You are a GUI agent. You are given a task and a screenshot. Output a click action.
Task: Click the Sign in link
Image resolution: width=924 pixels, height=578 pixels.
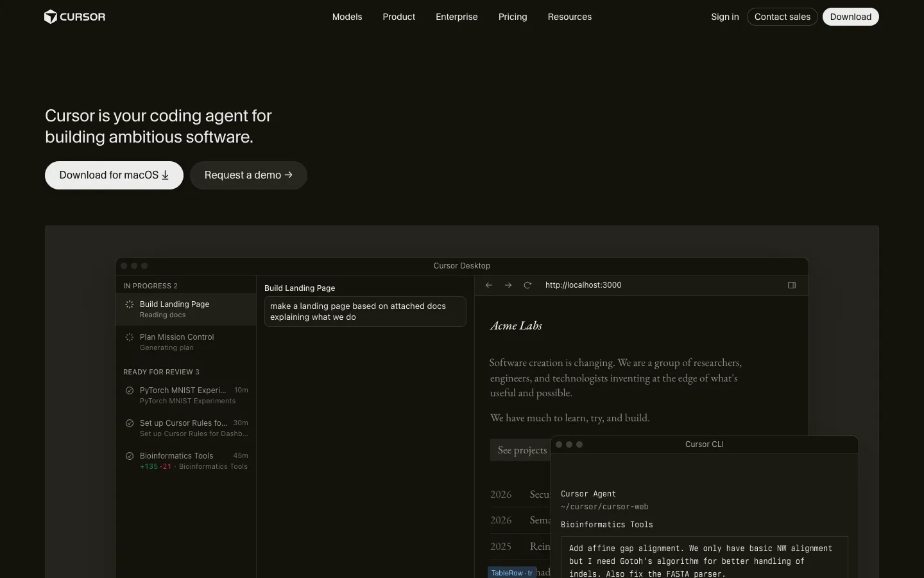coord(725,17)
